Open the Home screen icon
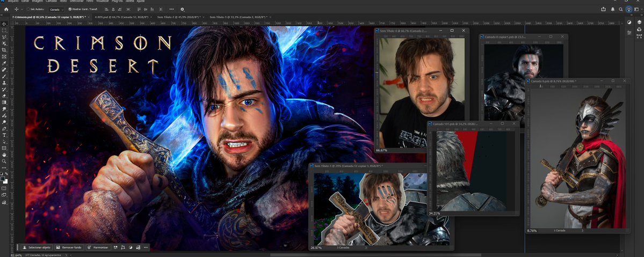The height and width of the screenshot is (257, 644). [6, 9]
